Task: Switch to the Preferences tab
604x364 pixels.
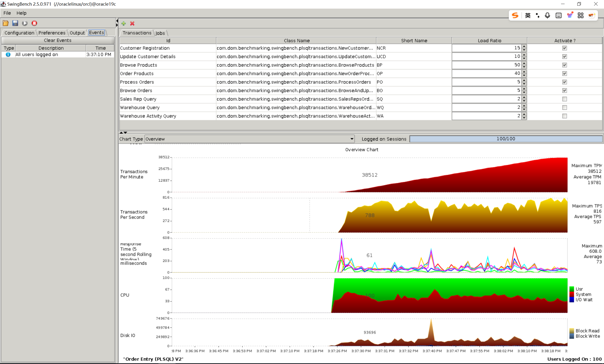Action: tap(52, 33)
